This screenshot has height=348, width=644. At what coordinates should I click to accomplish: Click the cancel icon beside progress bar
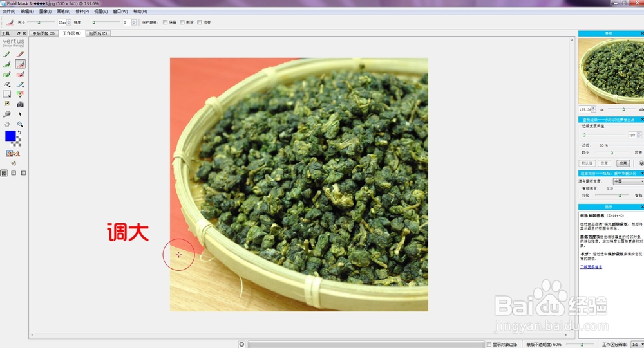[x=242, y=344]
